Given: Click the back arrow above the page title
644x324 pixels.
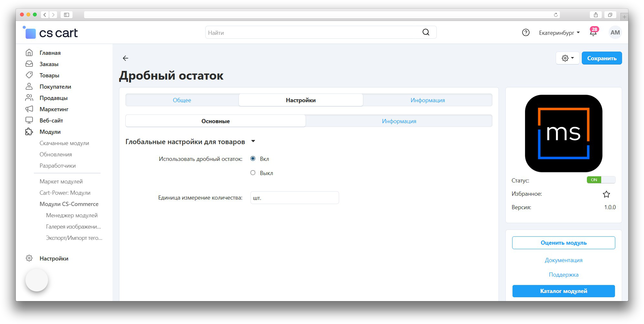Looking at the screenshot, I should click(x=125, y=58).
